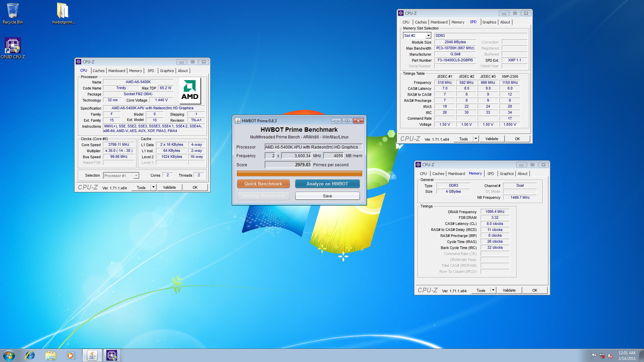Click the orange benchmark progress bar
The height and width of the screenshot is (362, 644).
coord(299,173)
